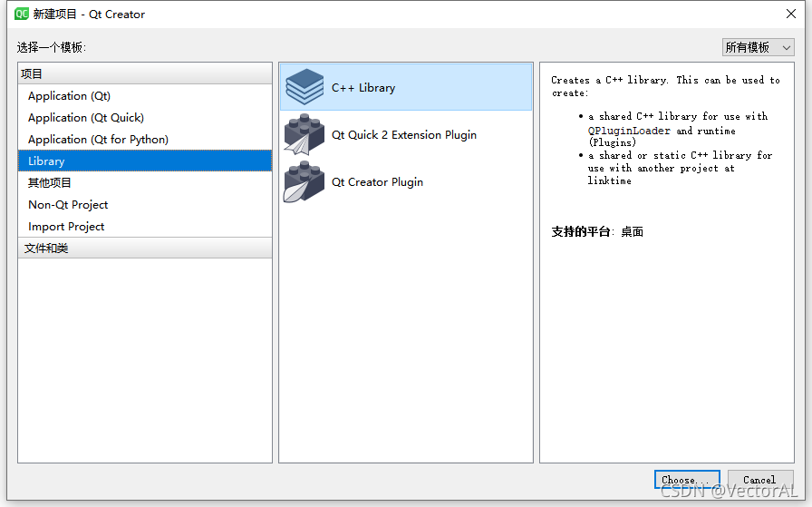
Task: Click the 项目 section header
Action: (x=145, y=73)
